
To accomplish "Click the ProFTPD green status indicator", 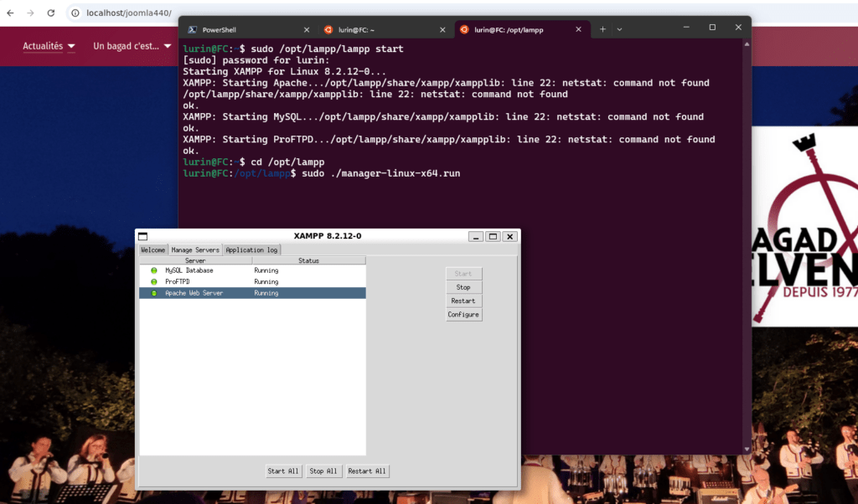I will (x=154, y=282).
